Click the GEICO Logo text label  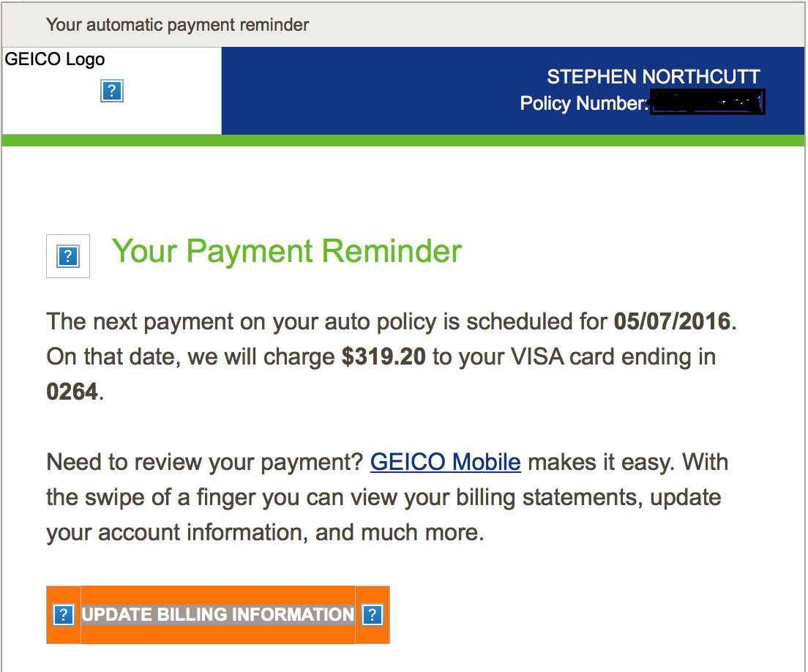point(55,59)
